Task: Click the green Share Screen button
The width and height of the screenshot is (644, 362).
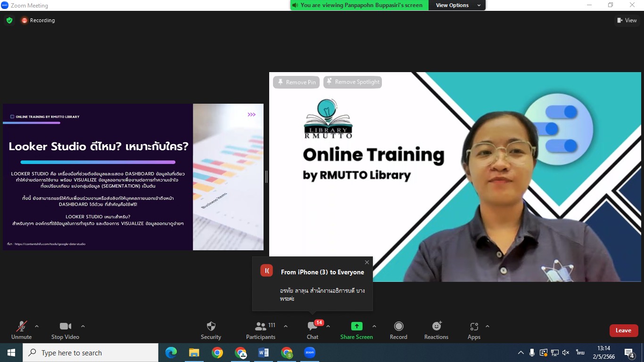Action: 356,330
